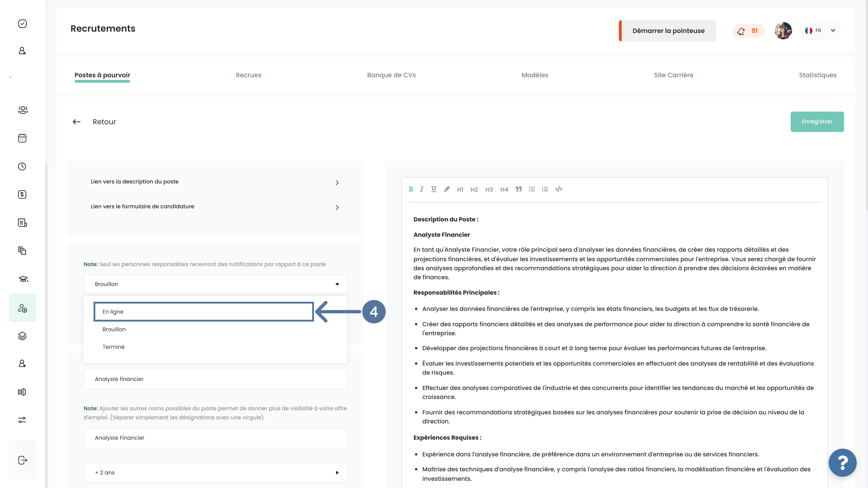Click 'Démarrer la pointeuse' button
The height and width of the screenshot is (488, 868).
[667, 31]
